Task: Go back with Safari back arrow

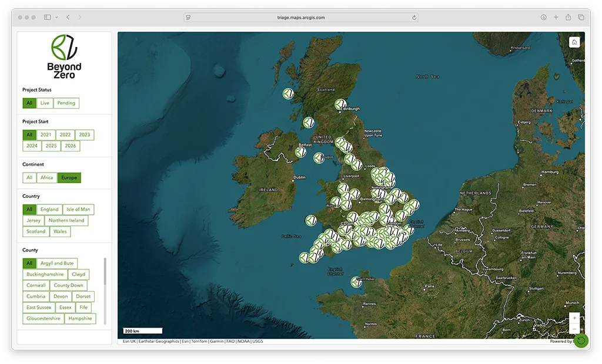Action: pos(68,17)
